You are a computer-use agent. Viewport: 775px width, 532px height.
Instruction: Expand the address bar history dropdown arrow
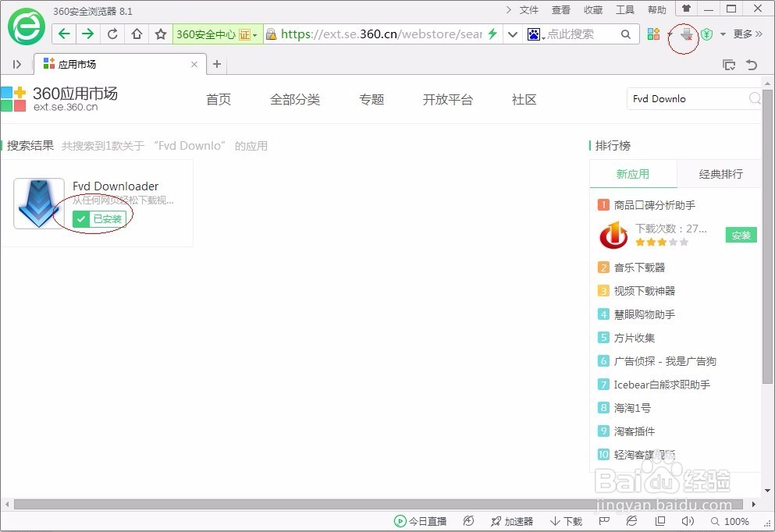point(513,34)
